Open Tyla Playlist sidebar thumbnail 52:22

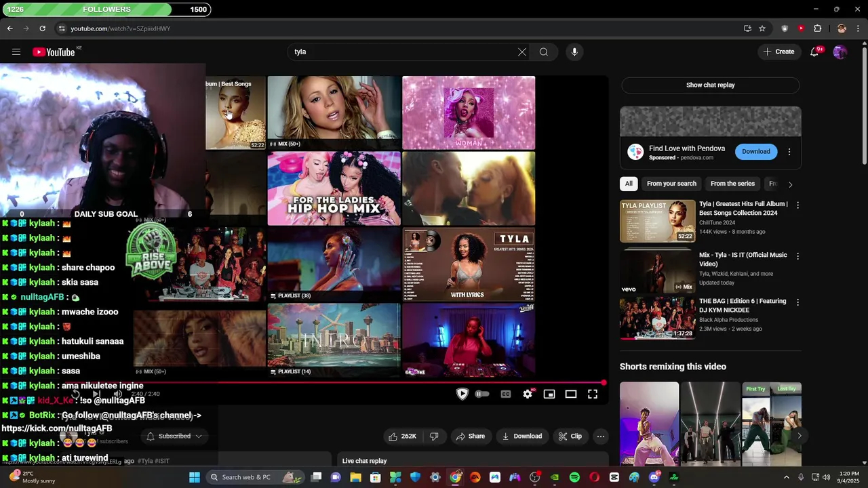pyautogui.click(x=657, y=221)
